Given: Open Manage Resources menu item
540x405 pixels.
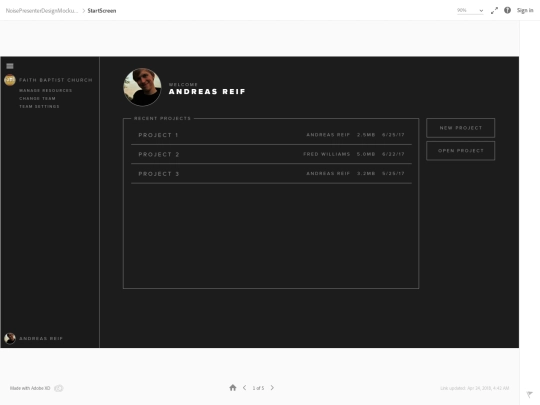Looking at the screenshot, I should point(45,91).
